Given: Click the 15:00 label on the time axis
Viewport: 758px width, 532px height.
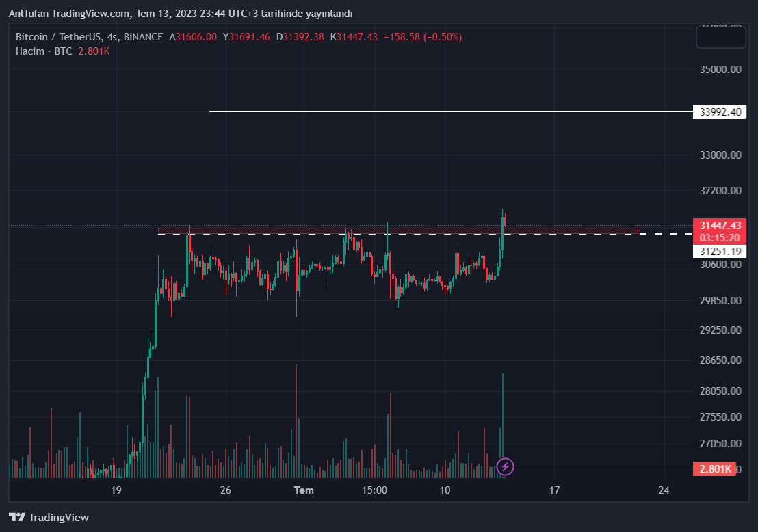Looking at the screenshot, I should point(375,490).
